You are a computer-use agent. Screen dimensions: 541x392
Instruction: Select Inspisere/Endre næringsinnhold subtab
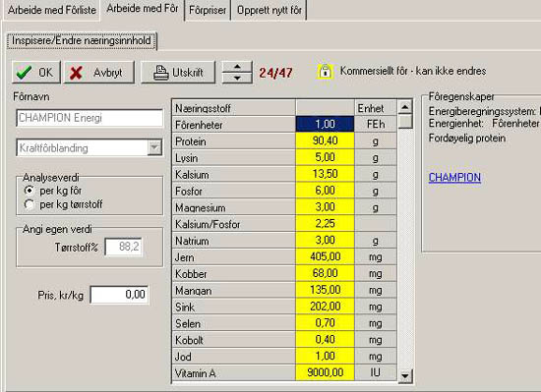tap(82, 41)
